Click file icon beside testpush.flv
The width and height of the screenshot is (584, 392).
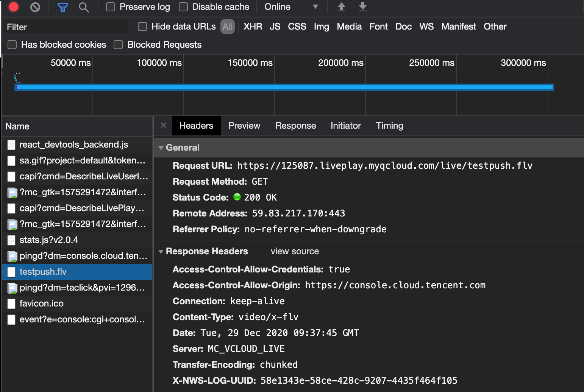point(12,272)
